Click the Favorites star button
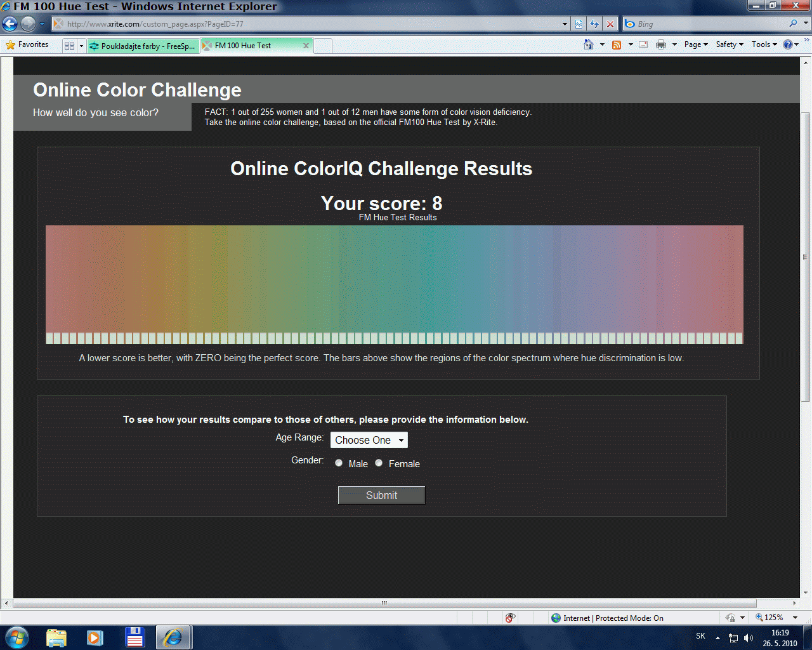This screenshot has height=650, width=812. (x=27, y=44)
